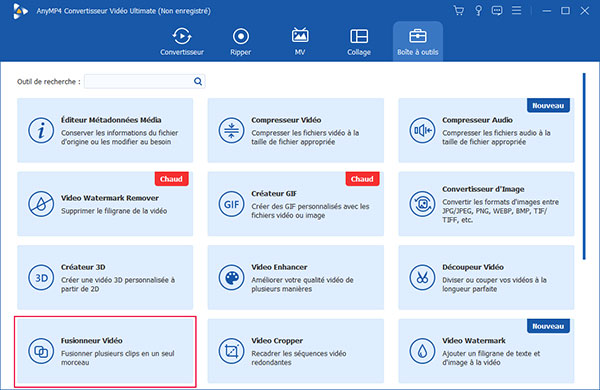Click Chaud badge on Video Watermark Remover

coord(171,179)
